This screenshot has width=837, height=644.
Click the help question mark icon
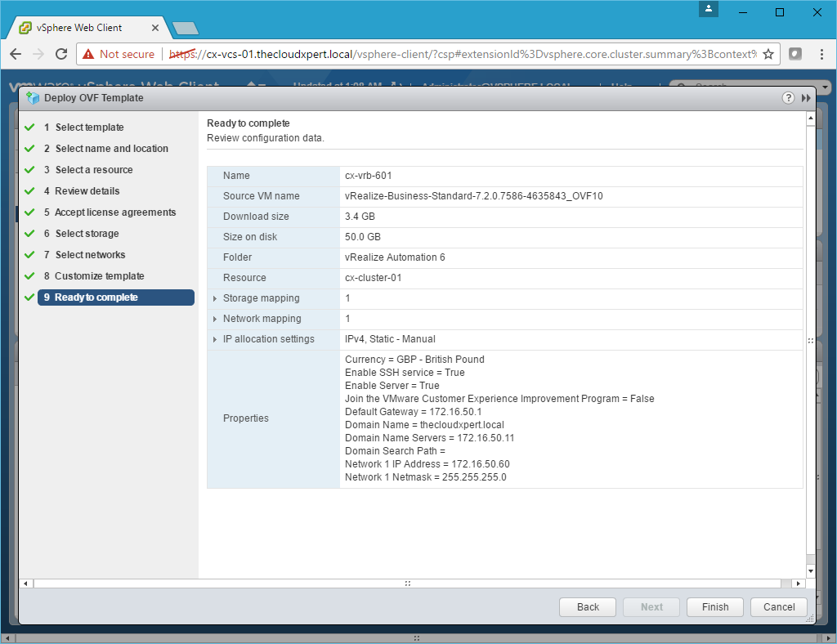coord(788,98)
